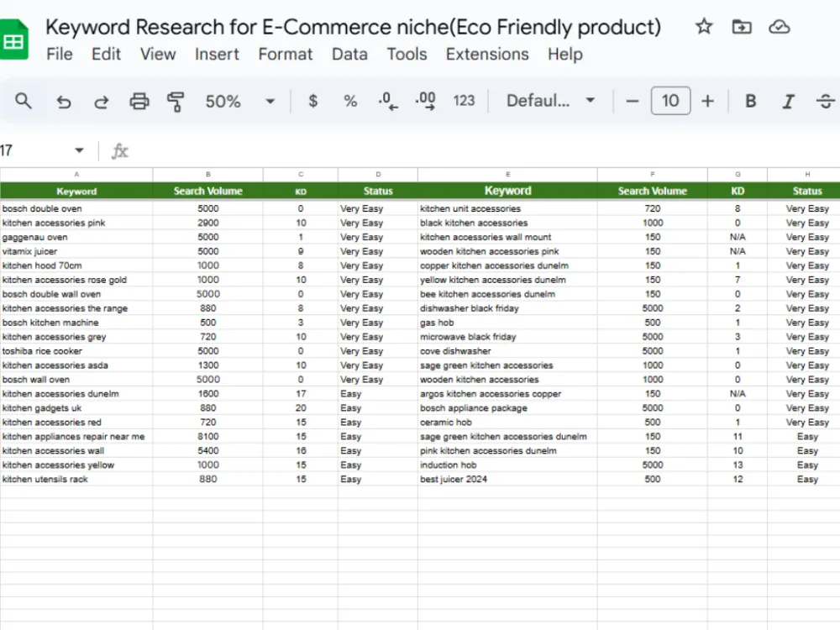Open the Data menu
This screenshot has height=630, width=840.
[x=349, y=54]
